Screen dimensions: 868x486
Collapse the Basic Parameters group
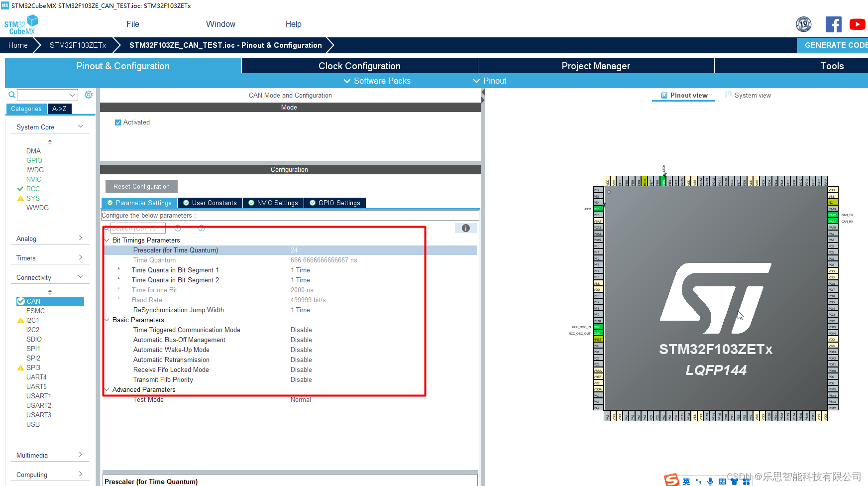[107, 320]
